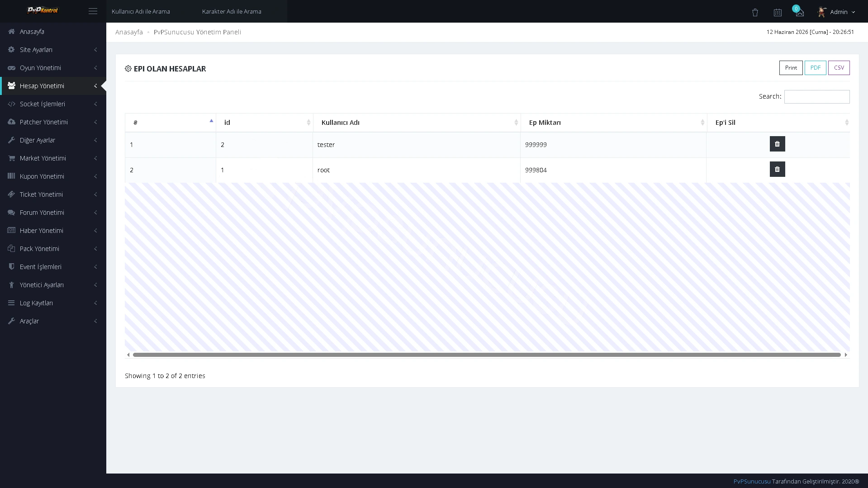
Task: Click trash icon in root row
Action: click(777, 169)
